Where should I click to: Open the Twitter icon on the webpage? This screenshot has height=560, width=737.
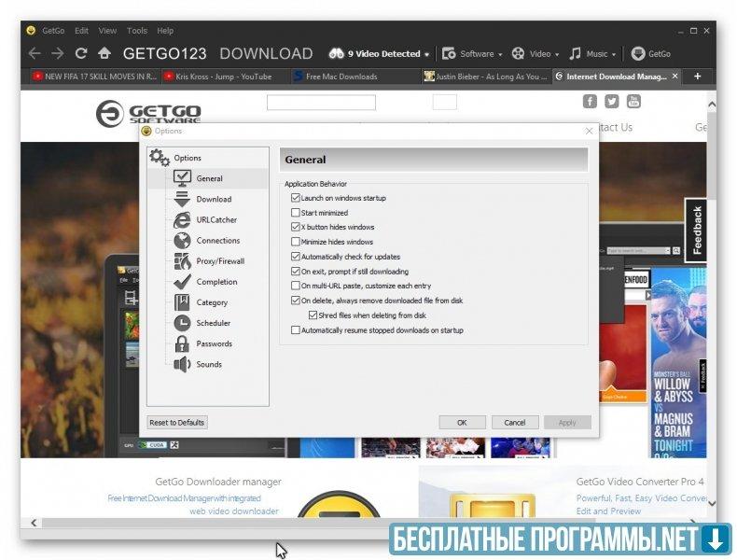click(611, 101)
